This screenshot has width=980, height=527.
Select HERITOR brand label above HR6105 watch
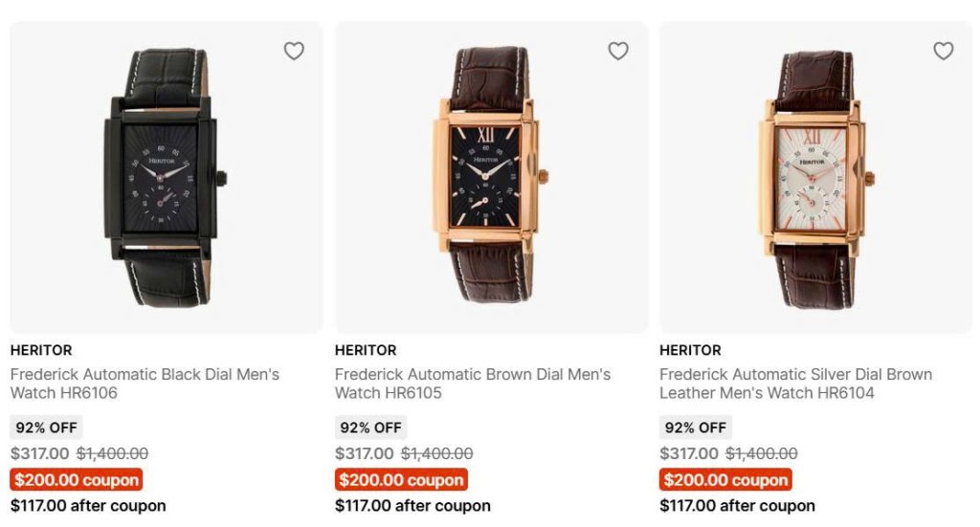pyautogui.click(x=366, y=350)
